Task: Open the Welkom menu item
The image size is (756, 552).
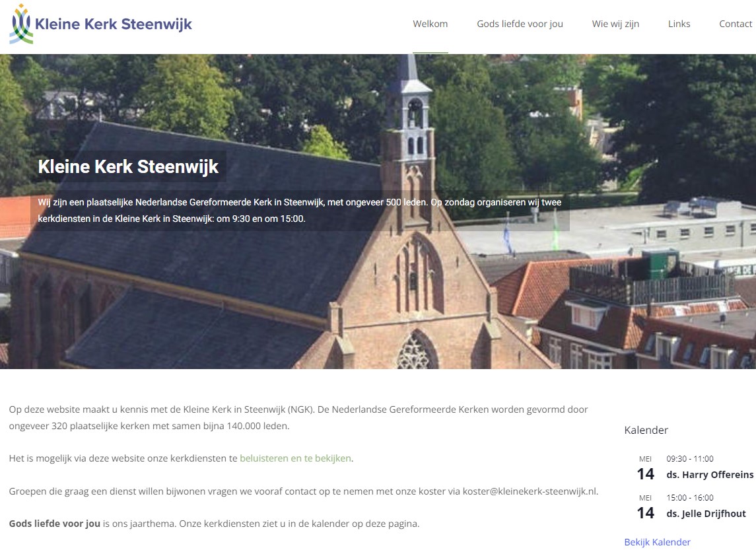Action: (x=430, y=24)
